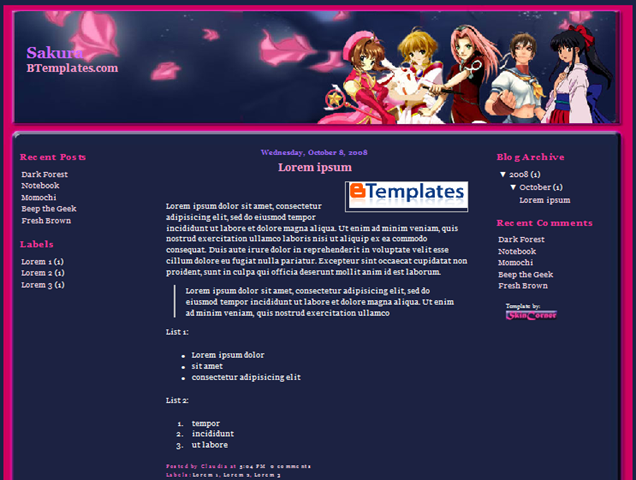The image size is (636, 480).
Task: Open Fresh Brown under Recent Posts
Action: pos(46,220)
